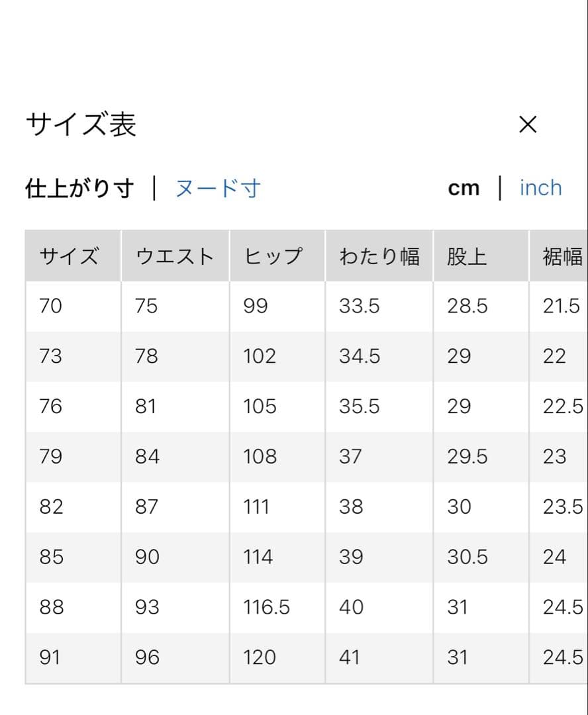The image size is (588, 715).
Task: Click the 股上 value 29.5 cell
Action: (467, 456)
